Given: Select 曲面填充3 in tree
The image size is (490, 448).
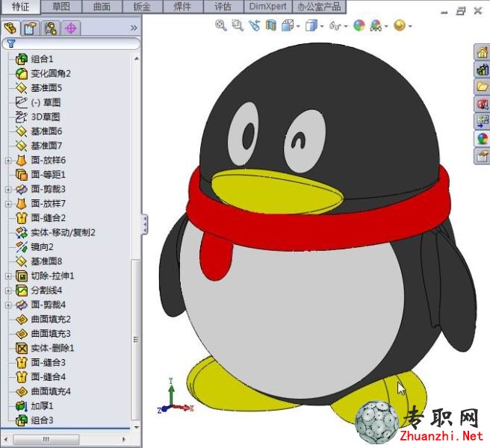Looking at the screenshot, I should point(51,334).
